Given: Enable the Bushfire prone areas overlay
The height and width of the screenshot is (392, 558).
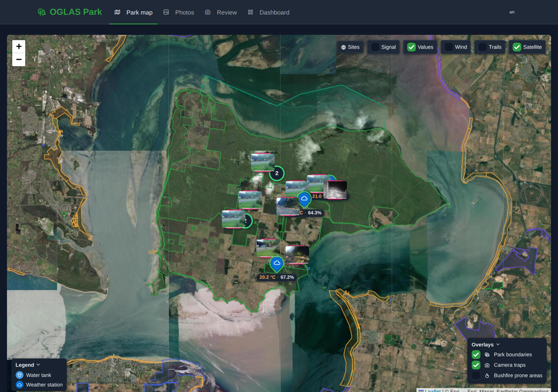Looking at the screenshot, I should click(476, 375).
